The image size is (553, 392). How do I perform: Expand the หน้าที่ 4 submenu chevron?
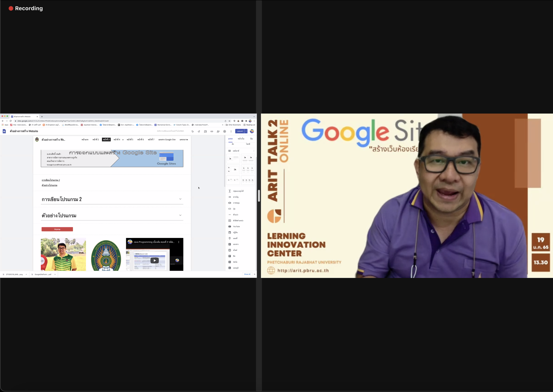coord(123,140)
